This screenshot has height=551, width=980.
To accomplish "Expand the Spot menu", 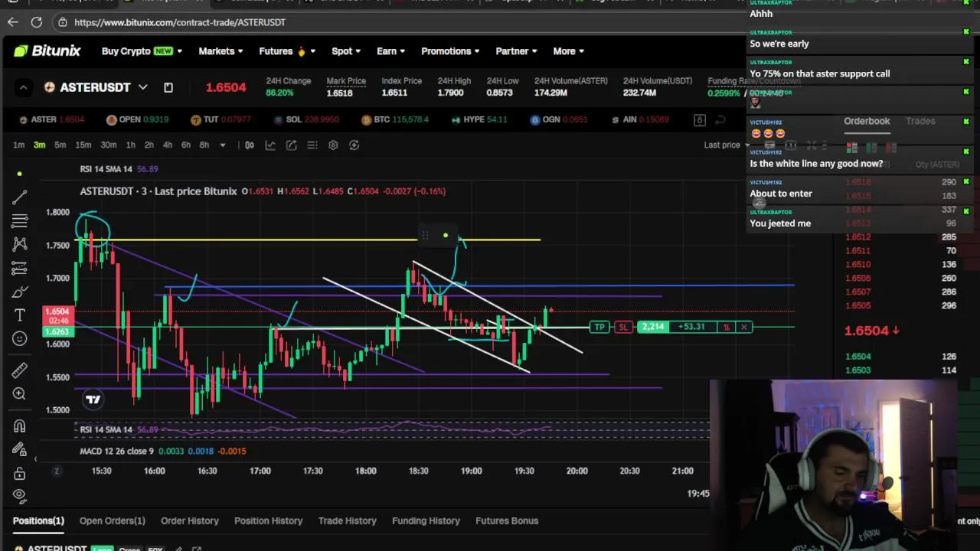I will pos(345,51).
